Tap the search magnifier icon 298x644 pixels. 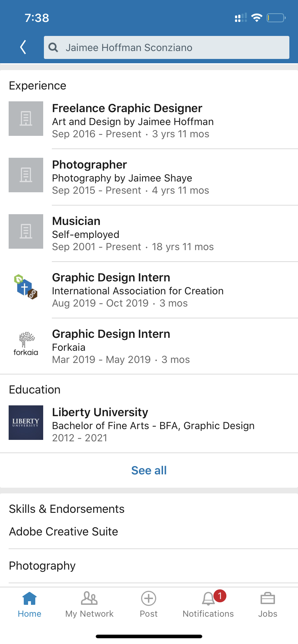[x=53, y=47]
